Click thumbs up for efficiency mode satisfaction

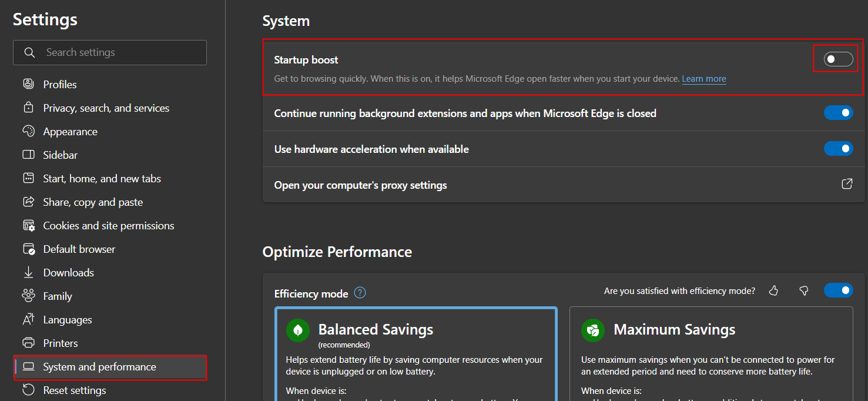pyautogui.click(x=773, y=290)
